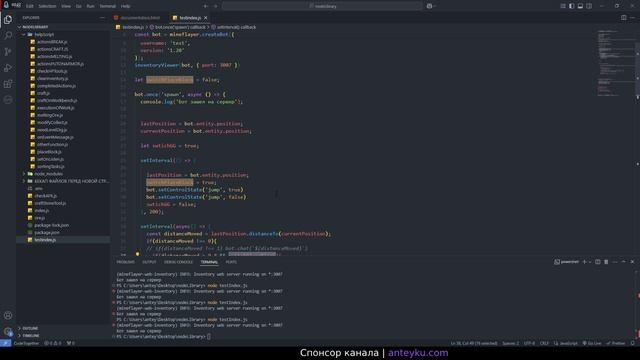This screenshot has width=640, height=360.
Task: Kill terminal with trash icon
Action: 606,262
